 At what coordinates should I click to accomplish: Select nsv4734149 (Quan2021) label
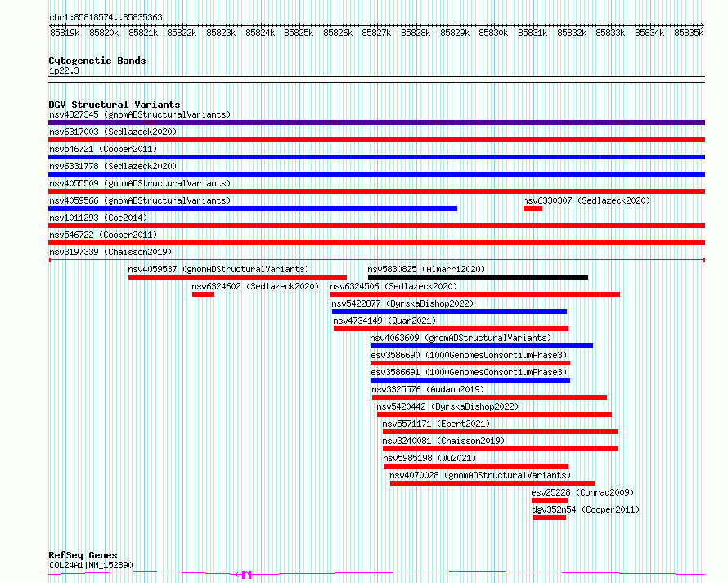click(x=384, y=321)
